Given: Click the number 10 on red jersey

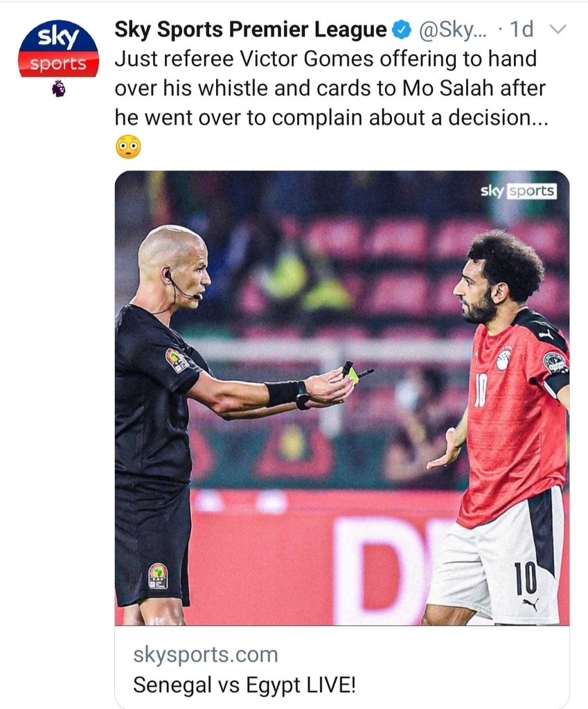Looking at the screenshot, I should 481,392.
